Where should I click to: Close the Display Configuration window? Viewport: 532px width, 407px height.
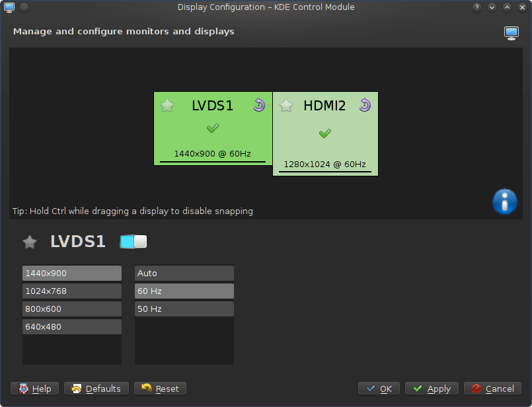[x=523, y=7]
